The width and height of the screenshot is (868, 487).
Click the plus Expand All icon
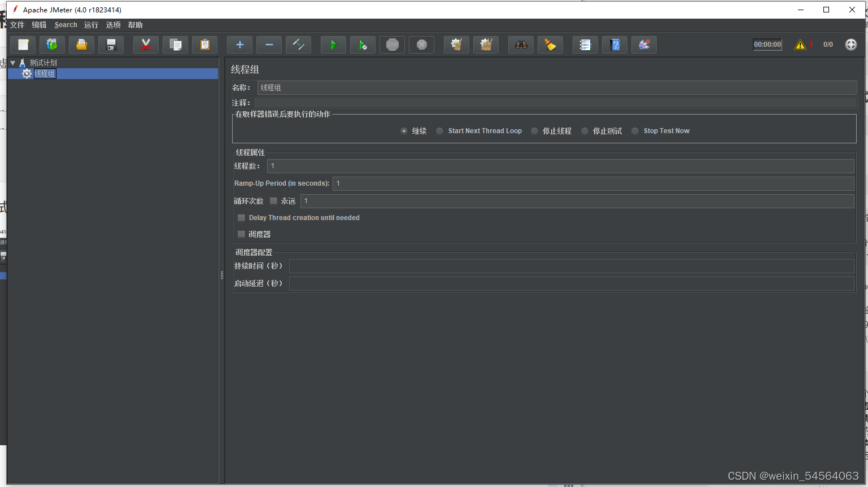[239, 45]
